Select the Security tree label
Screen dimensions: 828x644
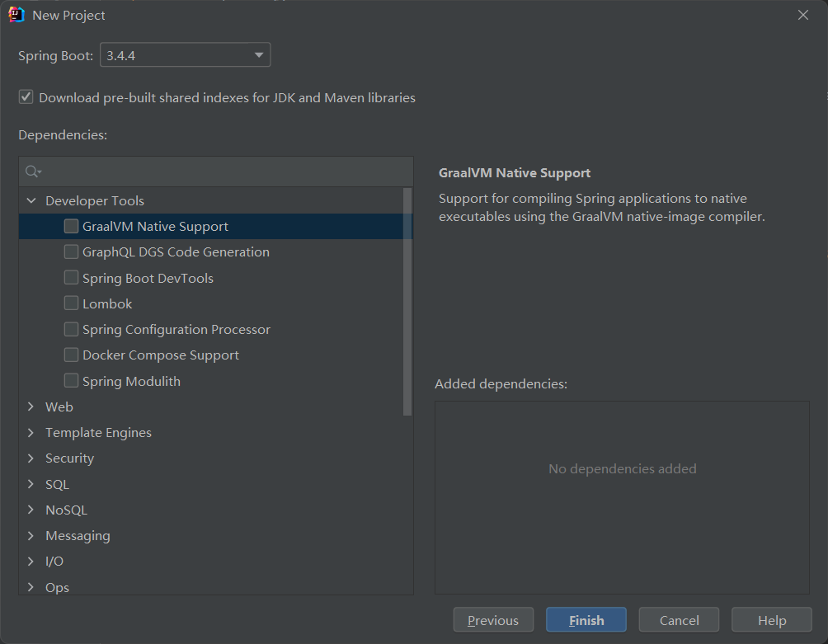coord(70,458)
